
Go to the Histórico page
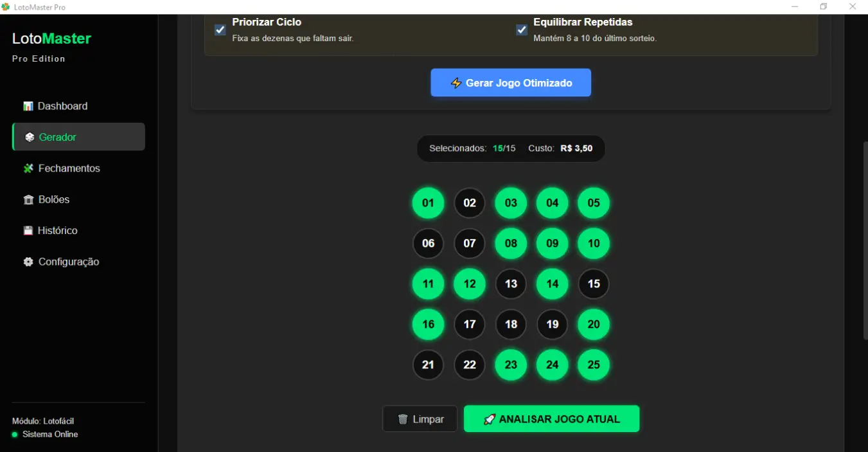tap(57, 231)
